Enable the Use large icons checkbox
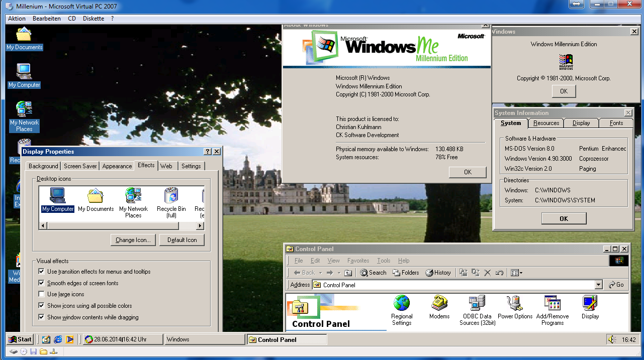The image size is (644, 360). pos(42,294)
